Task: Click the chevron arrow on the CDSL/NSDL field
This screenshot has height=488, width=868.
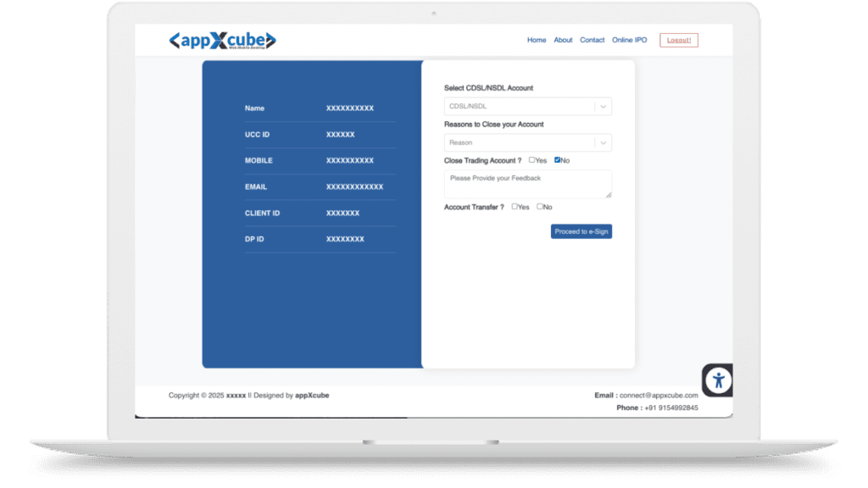Action: 602,107
